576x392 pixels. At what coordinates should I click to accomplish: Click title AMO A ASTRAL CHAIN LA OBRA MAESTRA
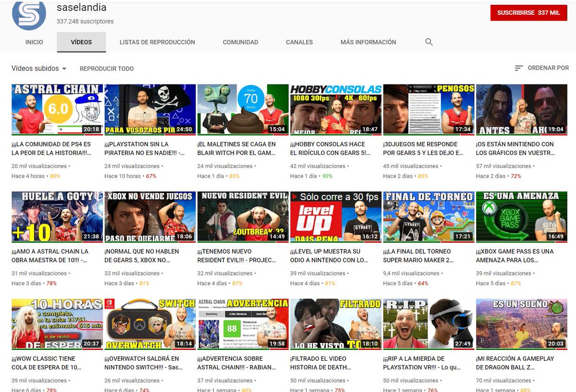click(50, 256)
